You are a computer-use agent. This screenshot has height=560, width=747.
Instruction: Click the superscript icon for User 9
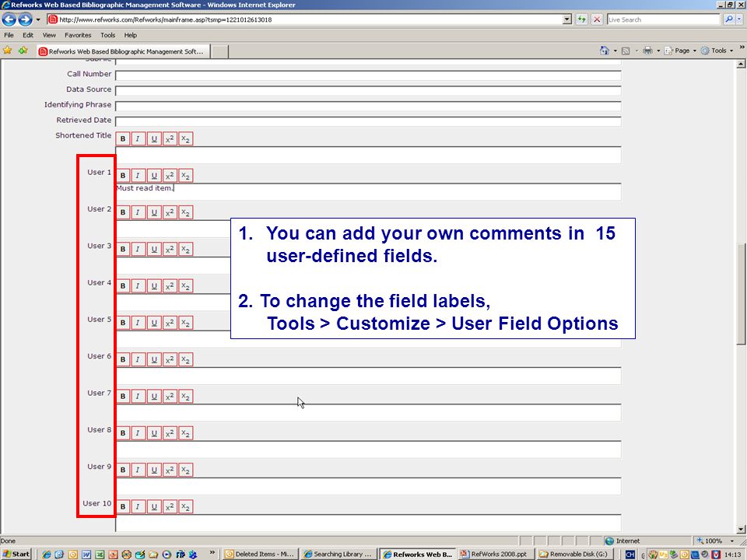pyautogui.click(x=170, y=470)
